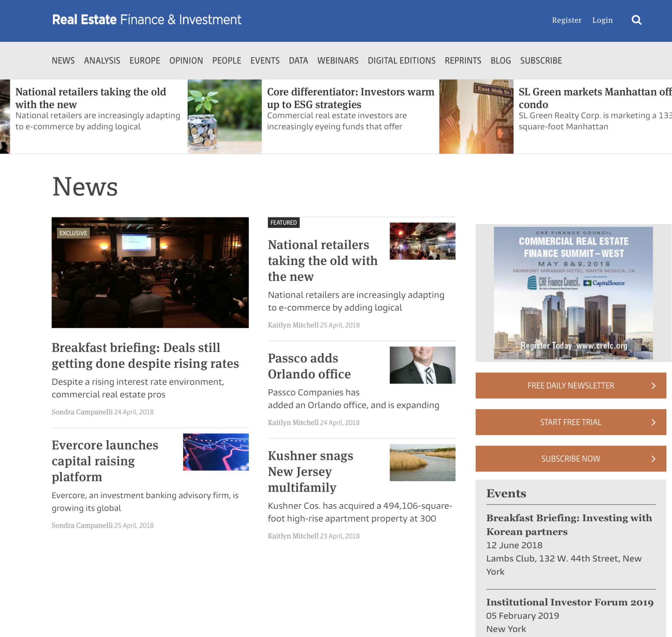Open the WEBINARS menu item
The image size is (672, 637).
click(338, 60)
